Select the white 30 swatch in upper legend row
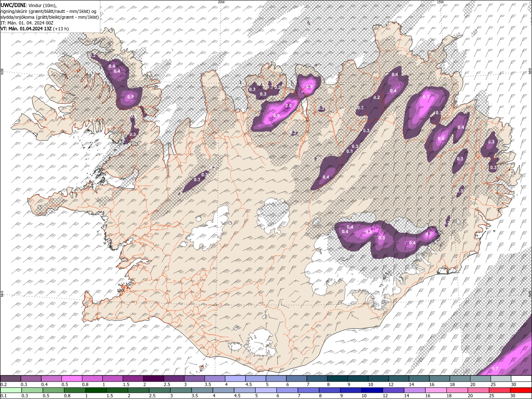The width and height of the screenshot is (532, 399). [522, 379]
